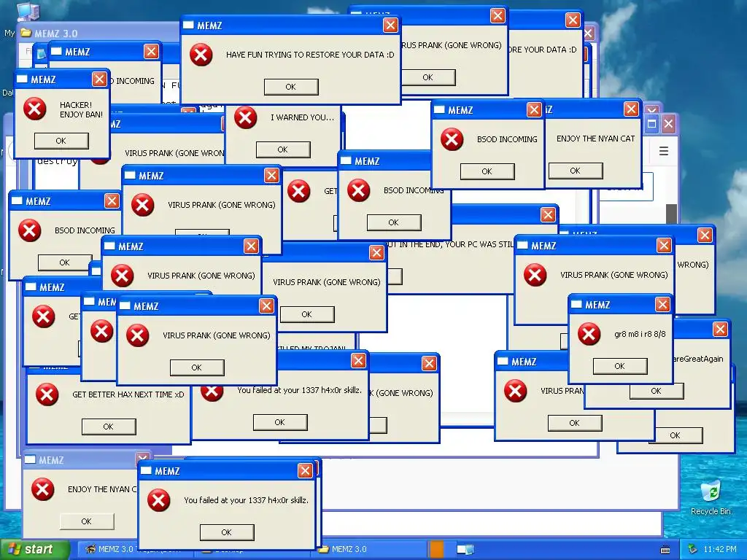
Task: Click error icon beside cut-off ENJOY THE NYAN C text
Action: 43,489
